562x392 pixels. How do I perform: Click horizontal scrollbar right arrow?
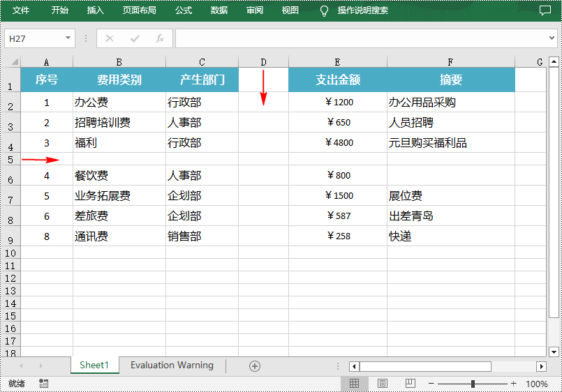click(x=541, y=366)
